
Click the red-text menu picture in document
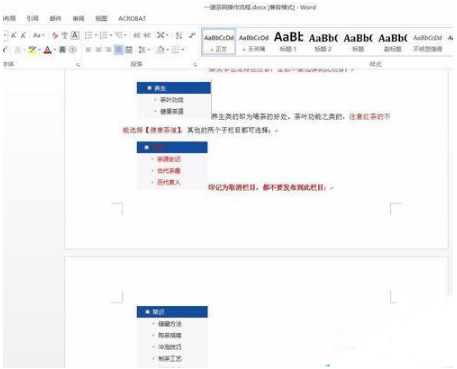coord(172,165)
